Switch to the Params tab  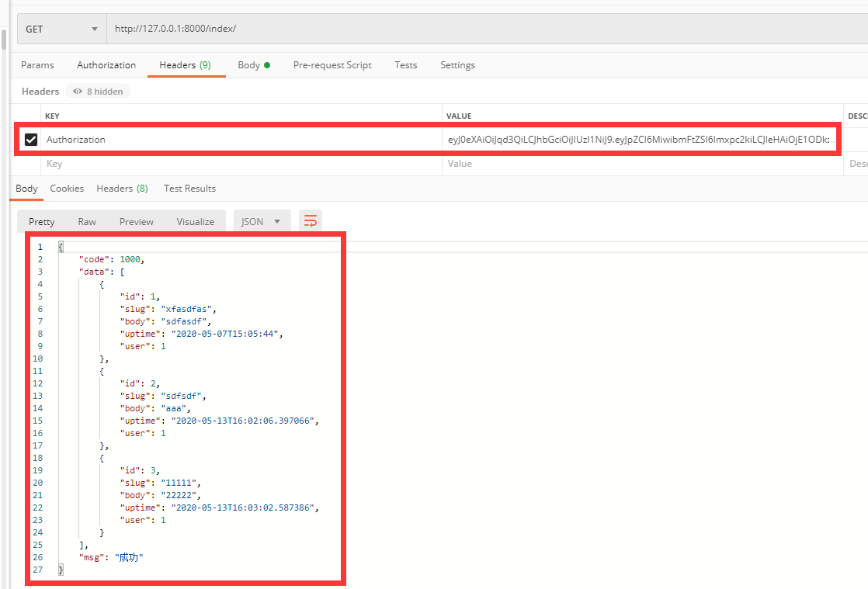(37, 65)
